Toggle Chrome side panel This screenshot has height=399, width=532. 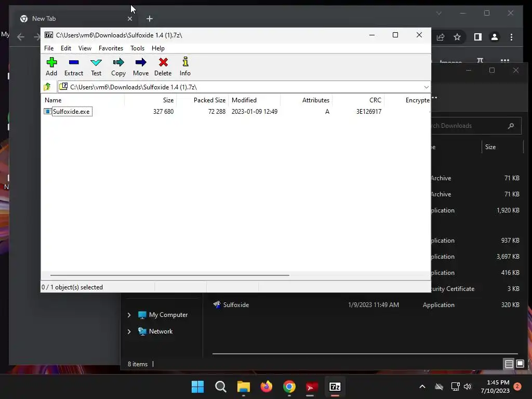[x=478, y=37]
